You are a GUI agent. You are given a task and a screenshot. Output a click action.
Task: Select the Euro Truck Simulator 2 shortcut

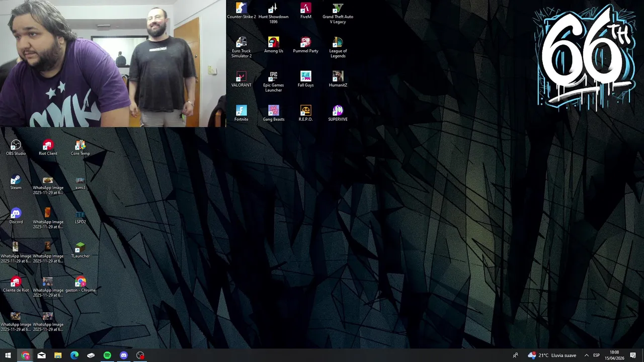click(x=242, y=48)
